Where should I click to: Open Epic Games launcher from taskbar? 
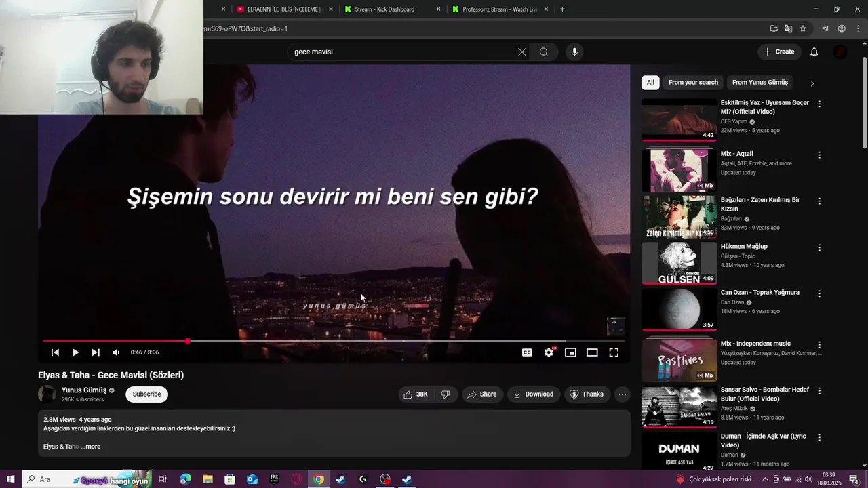(274, 479)
